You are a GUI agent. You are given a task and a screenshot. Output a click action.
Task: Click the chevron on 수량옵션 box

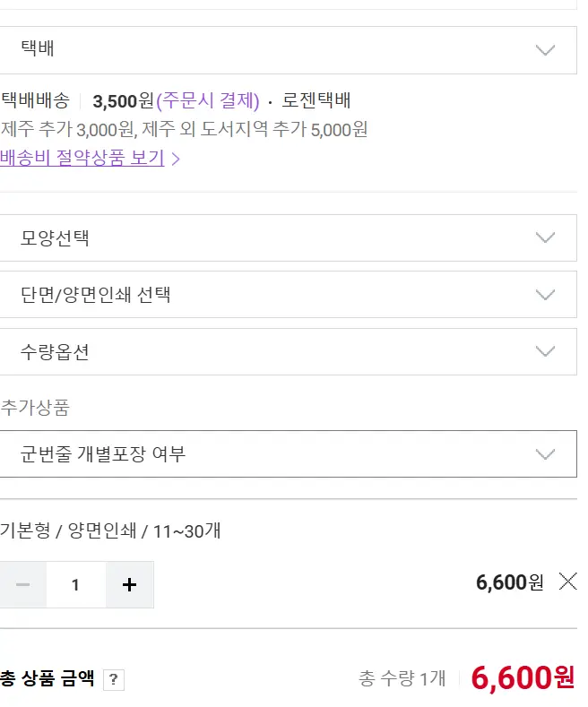[545, 352]
